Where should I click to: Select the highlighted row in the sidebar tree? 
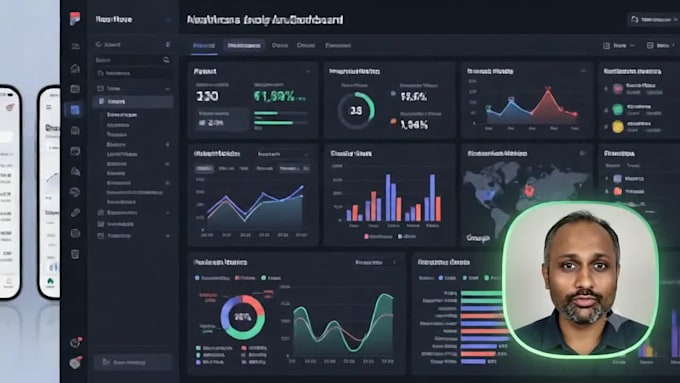(133, 101)
